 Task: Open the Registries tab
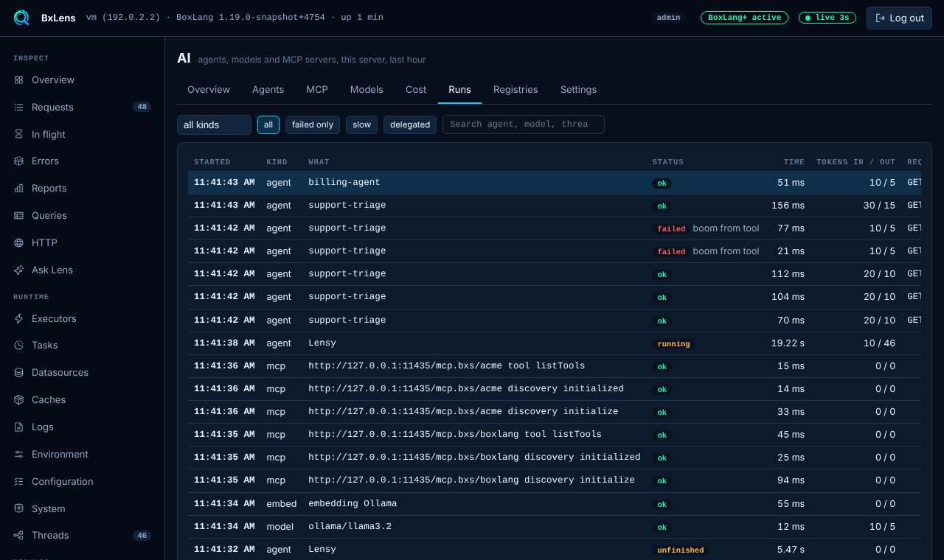516,89
